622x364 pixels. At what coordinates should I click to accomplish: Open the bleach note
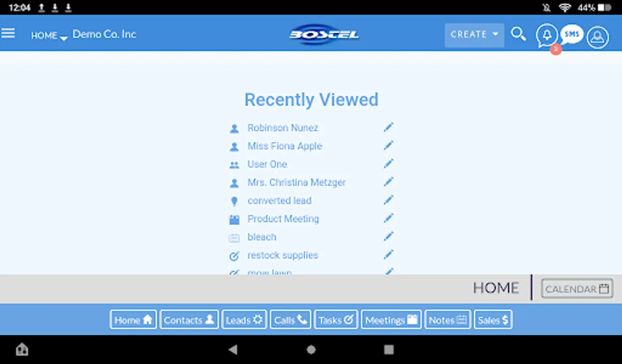tap(262, 237)
